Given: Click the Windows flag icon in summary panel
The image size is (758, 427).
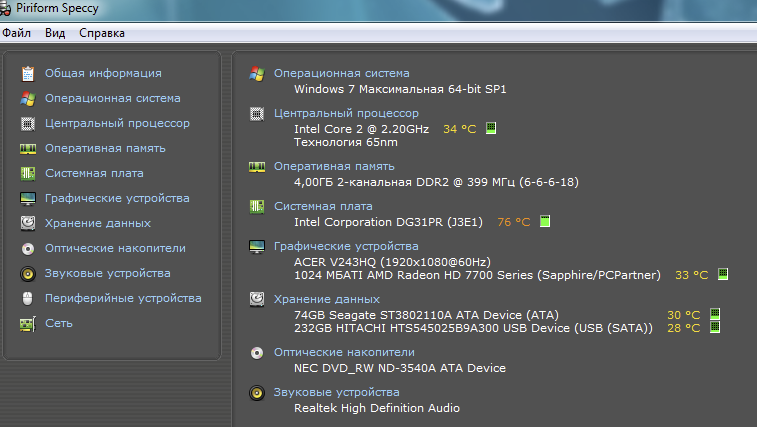Looking at the screenshot, I should pos(257,74).
